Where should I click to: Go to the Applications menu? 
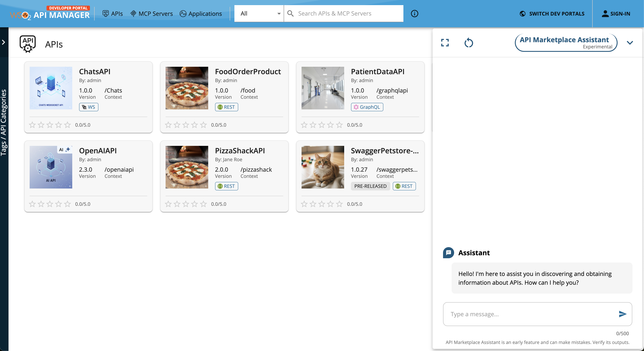(201, 13)
